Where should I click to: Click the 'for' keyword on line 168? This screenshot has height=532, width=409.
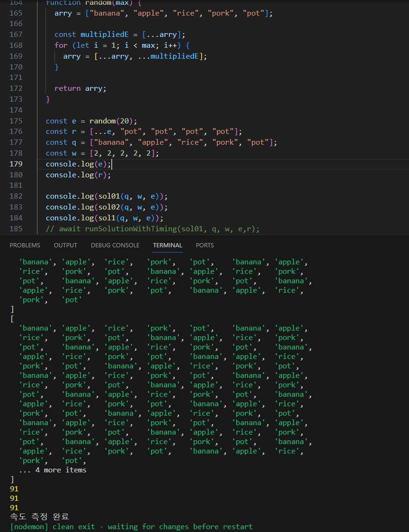tap(61, 45)
